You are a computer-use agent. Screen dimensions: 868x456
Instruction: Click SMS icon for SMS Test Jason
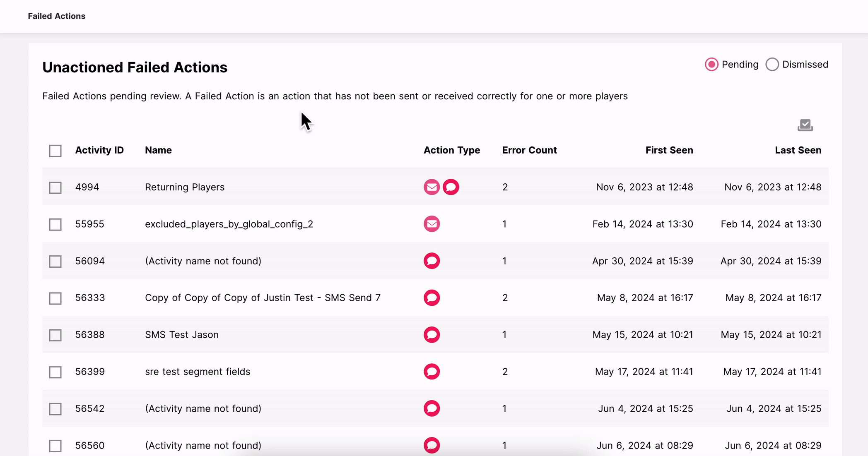[x=432, y=335]
